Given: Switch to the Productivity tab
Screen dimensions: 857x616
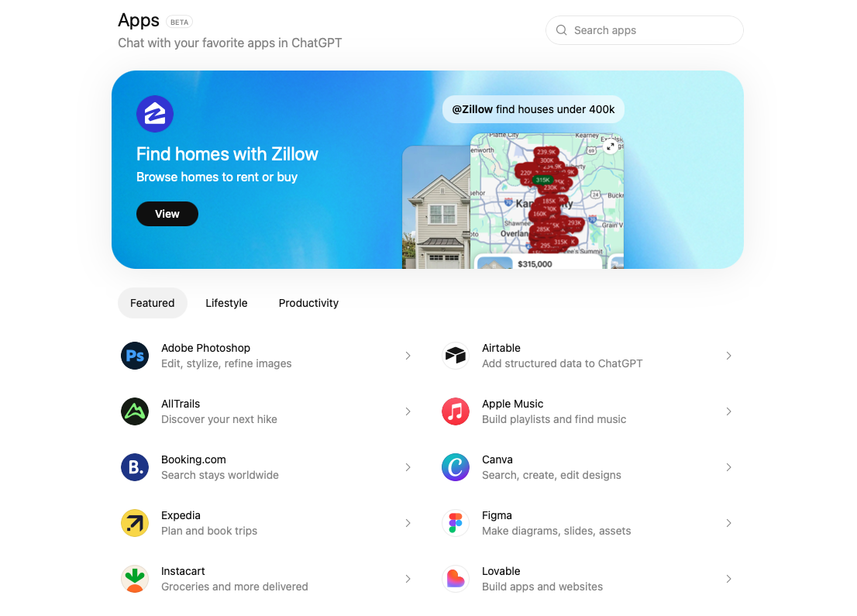Looking at the screenshot, I should [308, 303].
